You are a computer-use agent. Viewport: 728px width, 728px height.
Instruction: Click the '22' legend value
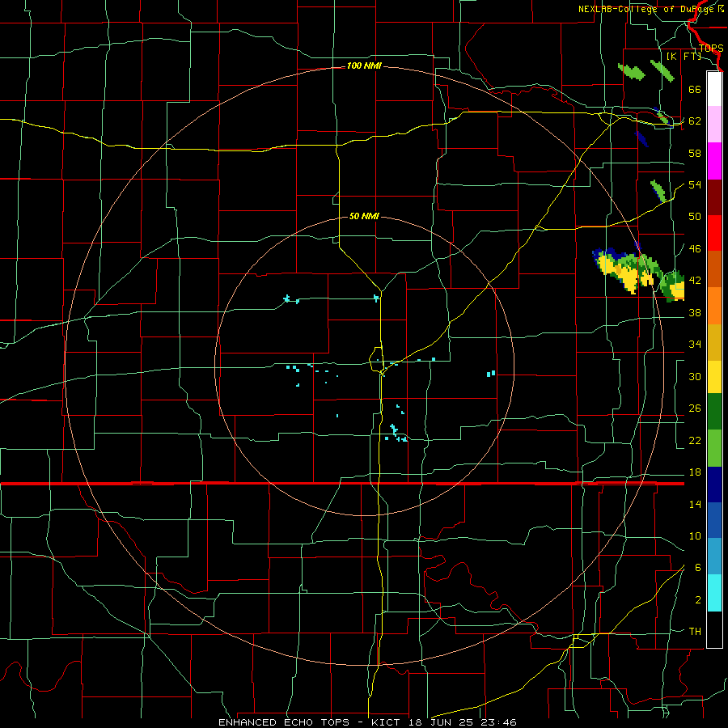point(695,440)
